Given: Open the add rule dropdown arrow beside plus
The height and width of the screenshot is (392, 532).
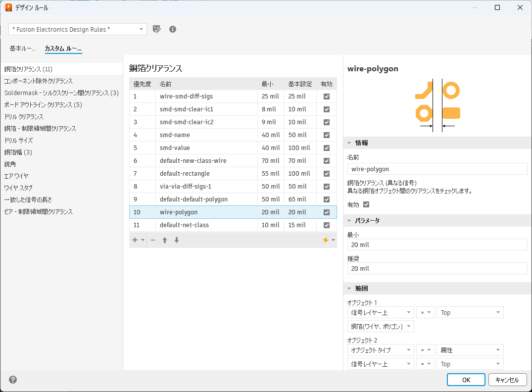Looking at the screenshot, I should tap(143, 240).
